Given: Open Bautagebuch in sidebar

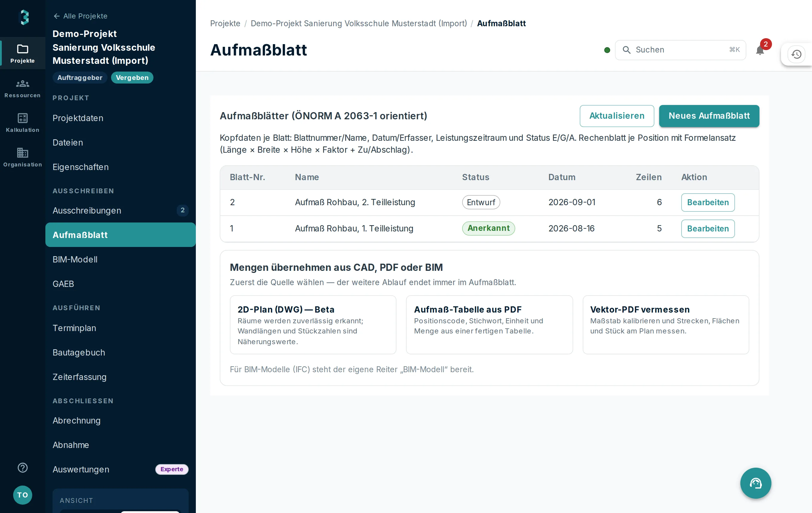Looking at the screenshot, I should click(120, 352).
